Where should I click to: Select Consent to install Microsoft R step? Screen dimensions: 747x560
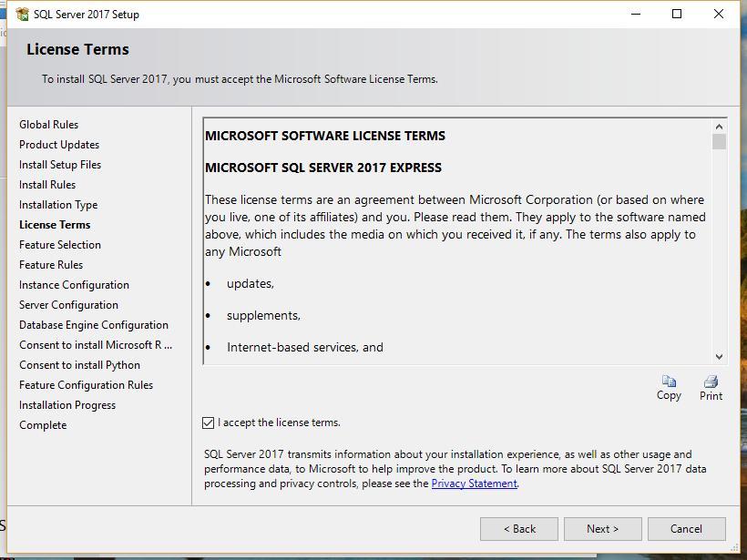click(96, 345)
